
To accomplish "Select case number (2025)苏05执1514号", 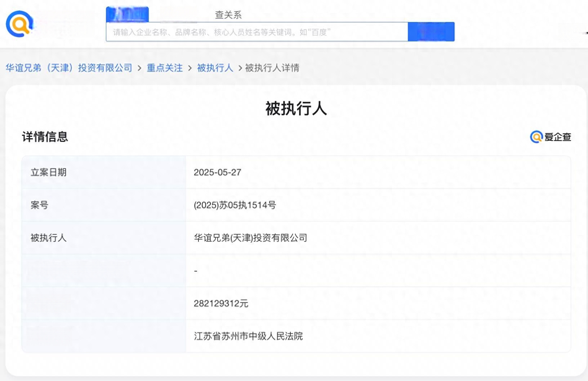I will pyautogui.click(x=235, y=205).
